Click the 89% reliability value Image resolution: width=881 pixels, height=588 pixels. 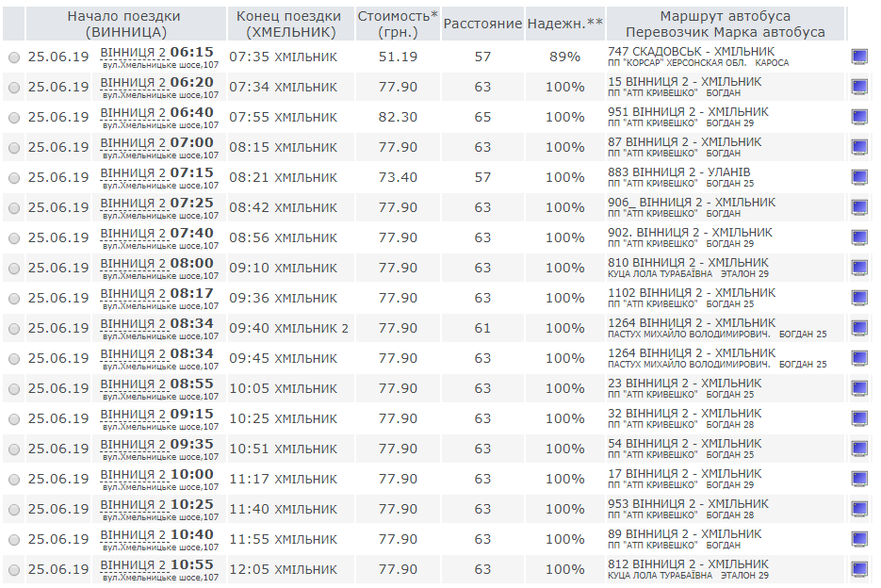[564, 57]
